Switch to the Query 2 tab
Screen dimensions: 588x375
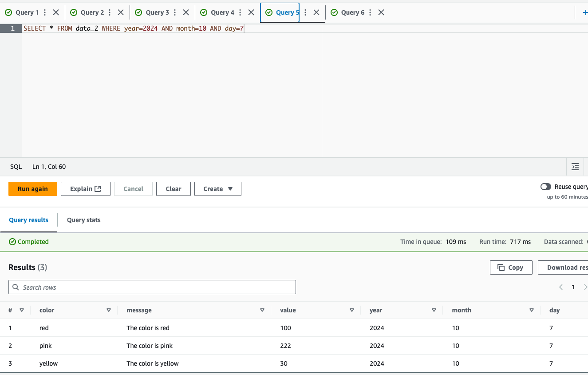[x=88, y=12]
